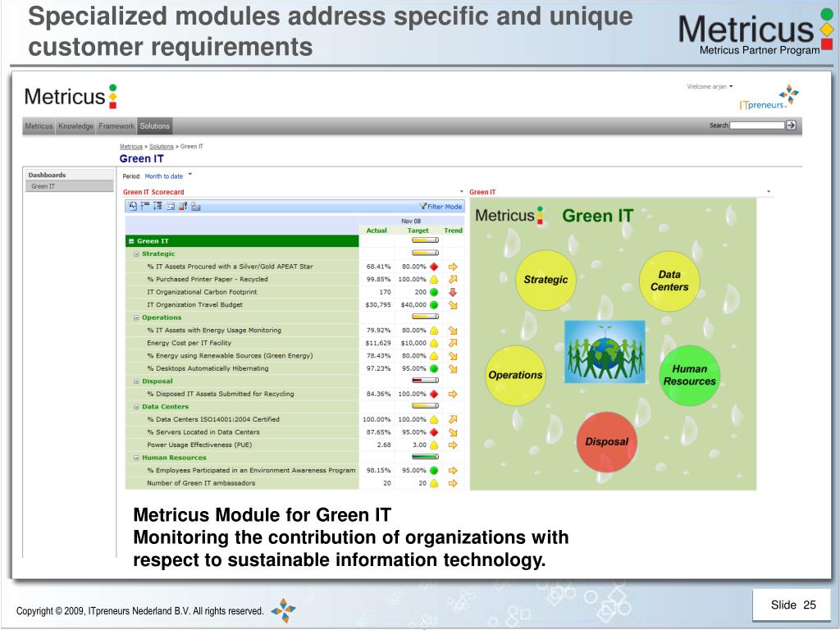Click trend arrow for APEAT Star row

pyautogui.click(x=453, y=267)
